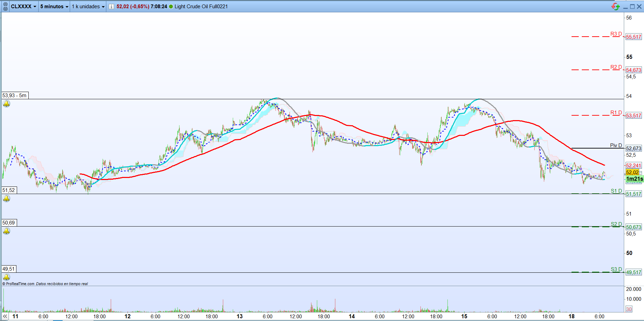
Task: Click the chain-link group icon beside CLXXXX
Action: [x=5, y=7]
